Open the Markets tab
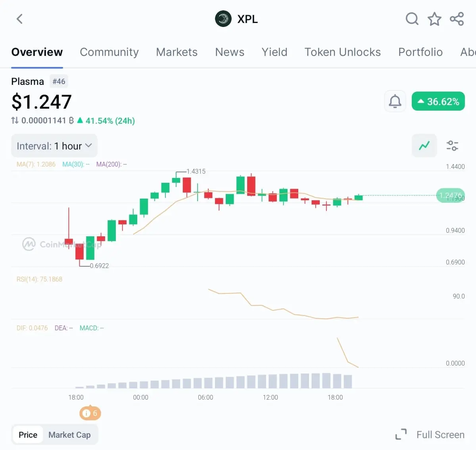This screenshot has height=450, width=476. (177, 52)
